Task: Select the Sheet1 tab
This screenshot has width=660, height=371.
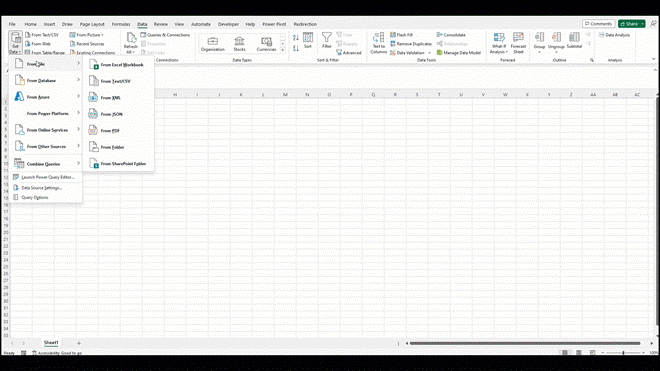Action: pos(51,343)
